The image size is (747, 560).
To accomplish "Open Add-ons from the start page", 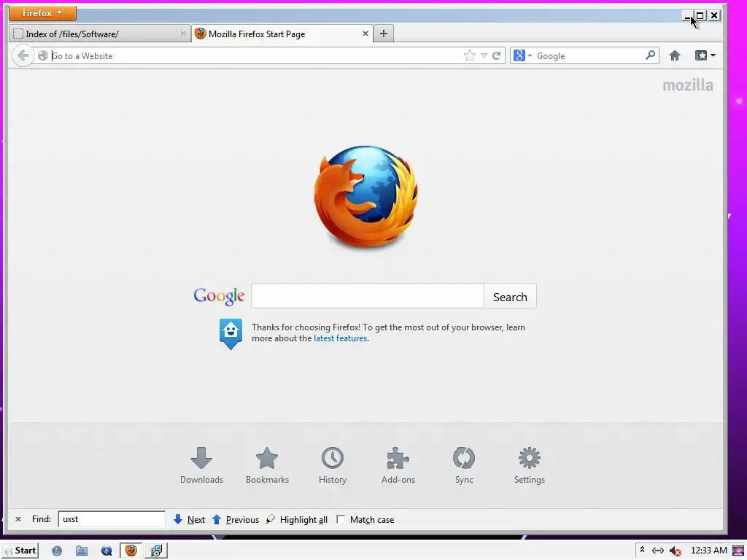I will point(398,465).
